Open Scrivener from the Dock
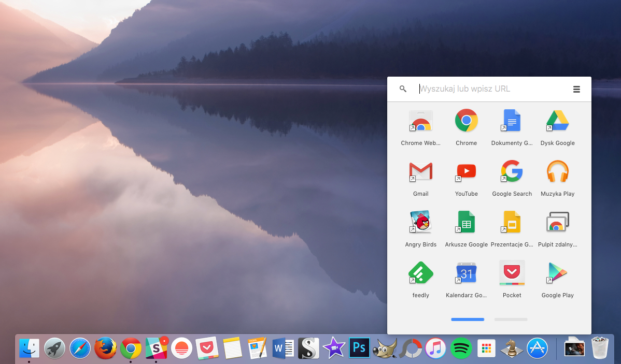Viewport: 621px width, 364px height. coord(308,348)
